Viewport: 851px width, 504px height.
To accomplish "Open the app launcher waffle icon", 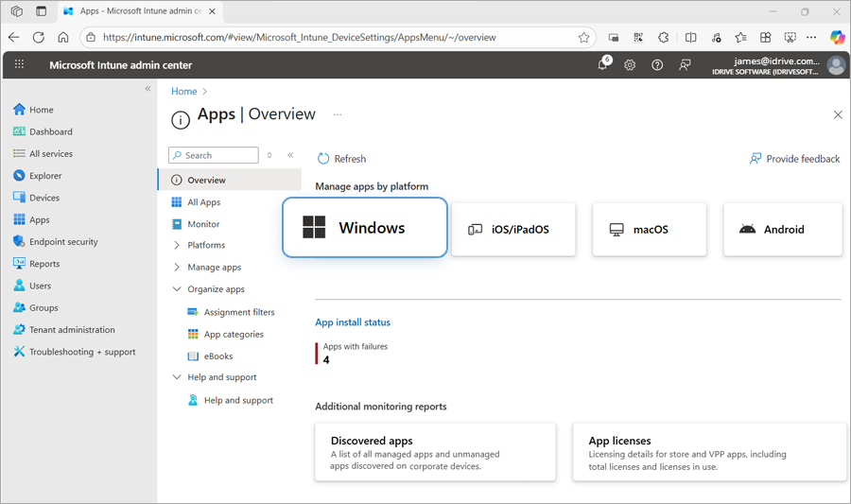I will click(19, 65).
